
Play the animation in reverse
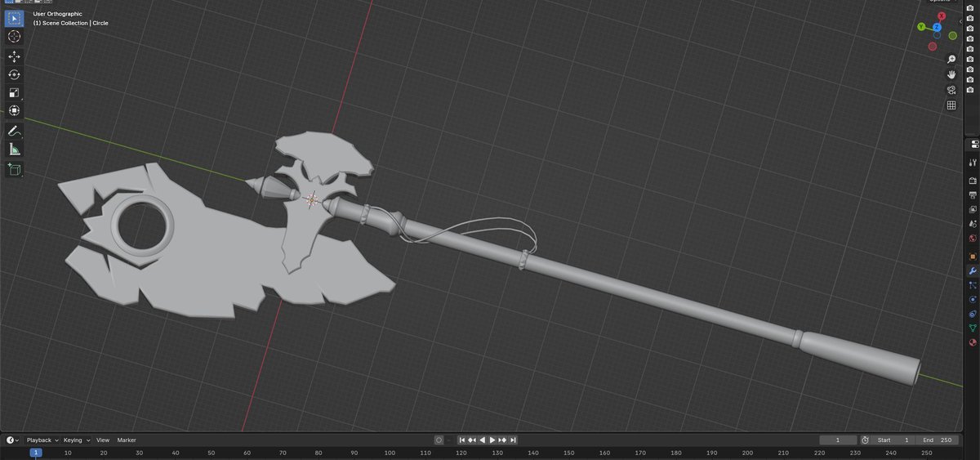tap(482, 440)
